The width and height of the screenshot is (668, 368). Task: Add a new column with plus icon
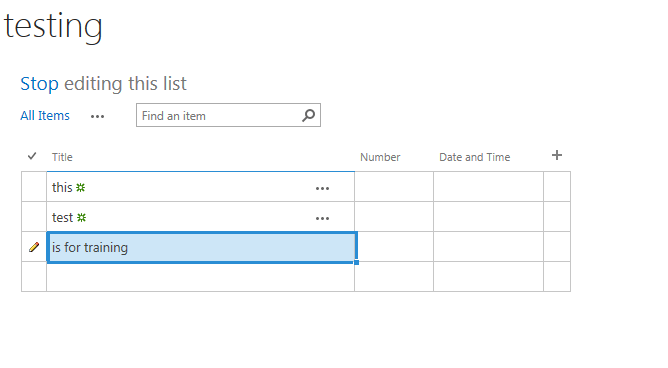point(556,155)
